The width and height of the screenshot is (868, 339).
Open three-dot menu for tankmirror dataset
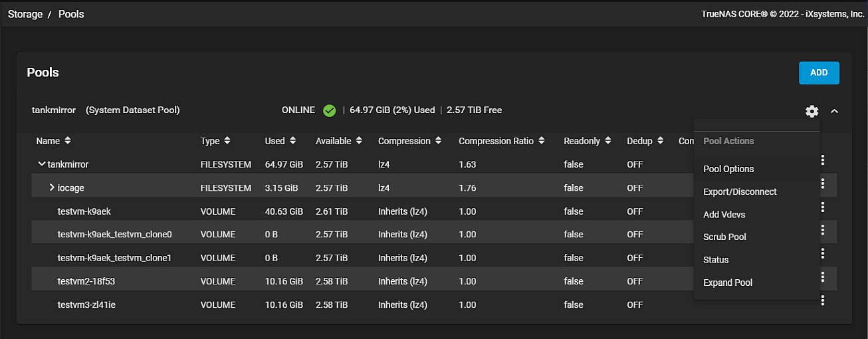tap(823, 160)
